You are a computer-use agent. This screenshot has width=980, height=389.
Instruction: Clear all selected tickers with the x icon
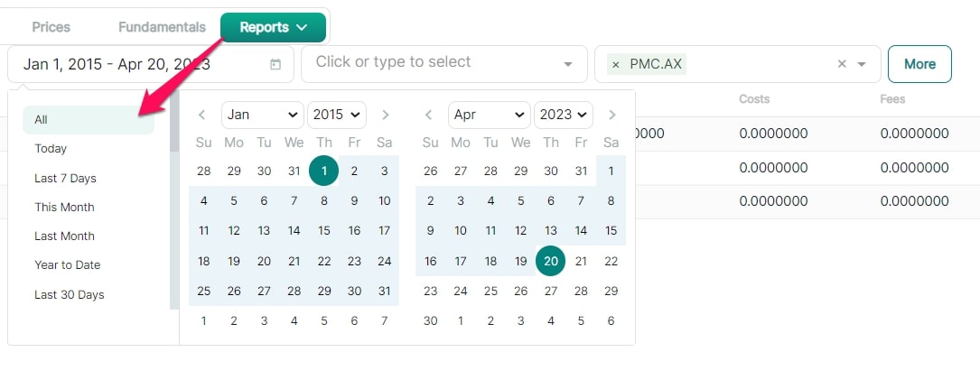pos(842,64)
